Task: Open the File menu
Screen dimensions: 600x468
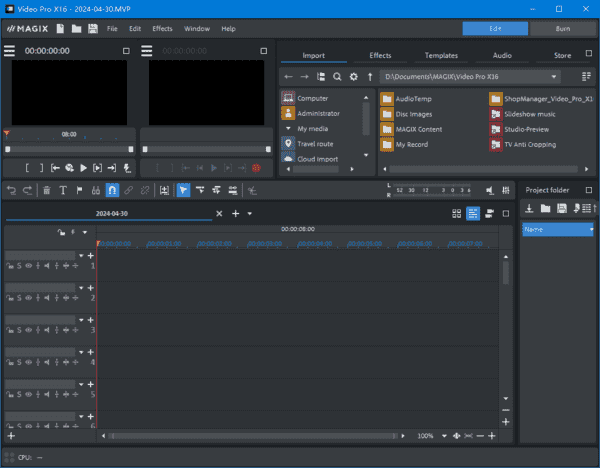Action: [x=112, y=29]
